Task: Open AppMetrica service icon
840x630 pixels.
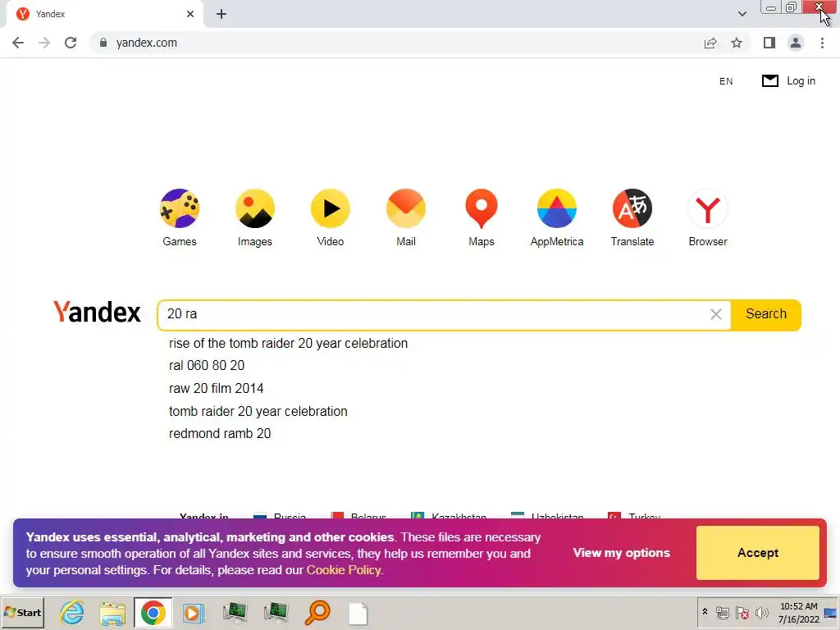Action: pyautogui.click(x=557, y=209)
